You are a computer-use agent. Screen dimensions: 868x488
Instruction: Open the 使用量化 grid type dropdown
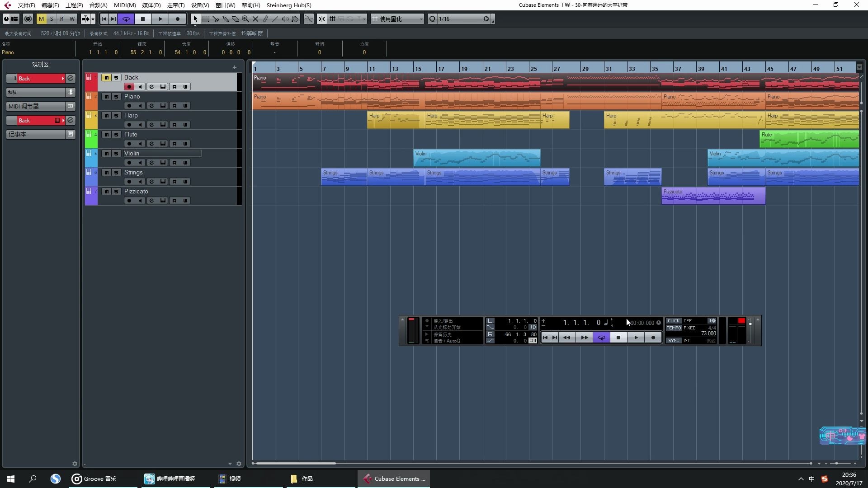pyautogui.click(x=397, y=19)
